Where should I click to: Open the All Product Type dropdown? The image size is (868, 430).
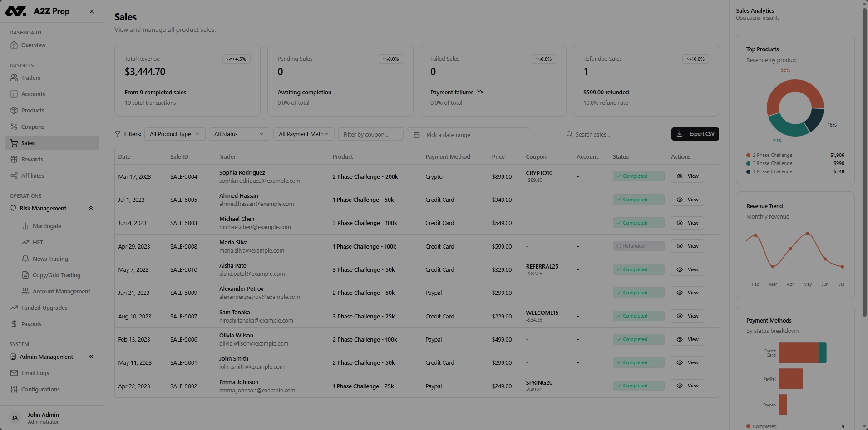(174, 134)
